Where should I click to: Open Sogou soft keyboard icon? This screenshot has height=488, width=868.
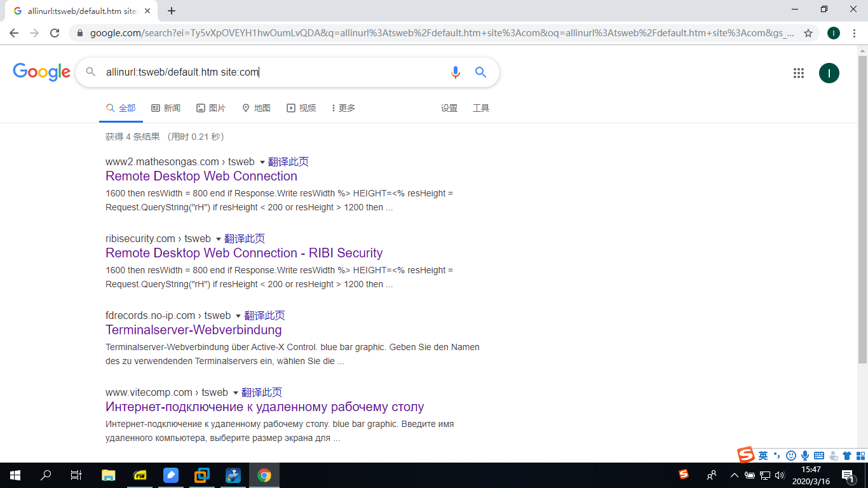coord(819,456)
